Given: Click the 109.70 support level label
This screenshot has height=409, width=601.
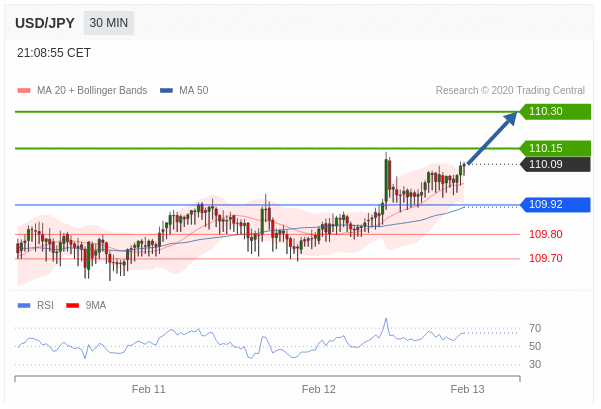Looking at the screenshot, I should [546, 258].
